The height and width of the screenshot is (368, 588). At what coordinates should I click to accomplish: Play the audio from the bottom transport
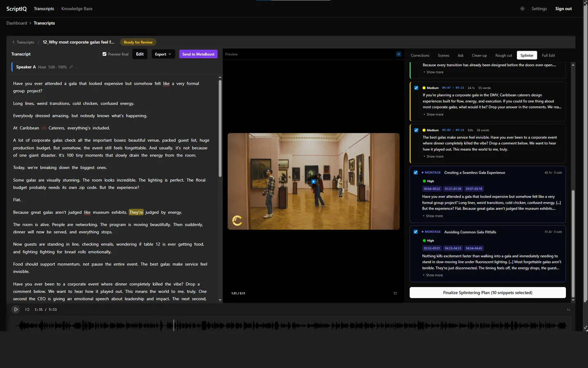[16, 310]
